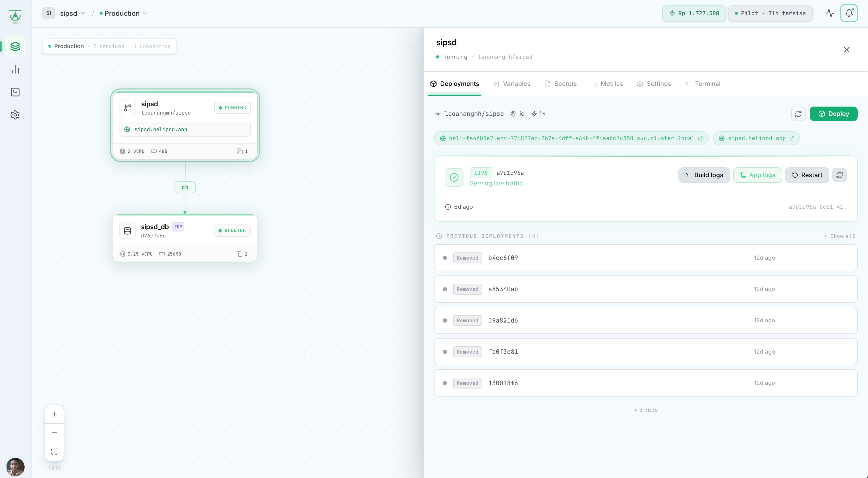Click the redeploy icon beside Restart

coord(839,175)
